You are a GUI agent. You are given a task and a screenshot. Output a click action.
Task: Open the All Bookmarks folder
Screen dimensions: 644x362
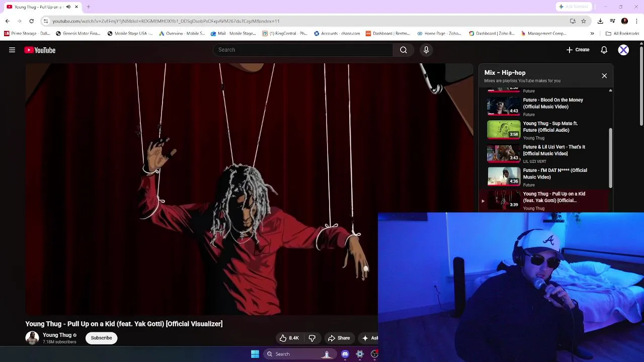coord(622,34)
